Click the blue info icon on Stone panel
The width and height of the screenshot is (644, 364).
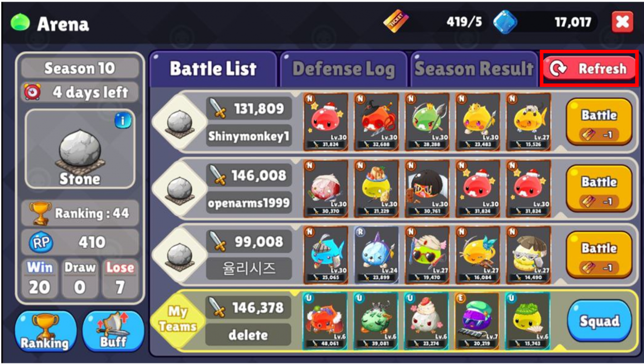[123, 120]
